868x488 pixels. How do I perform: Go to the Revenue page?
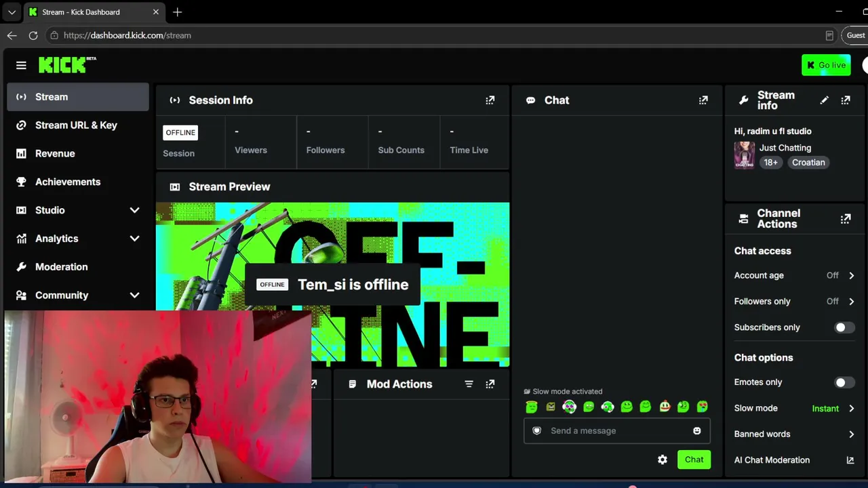(78, 154)
